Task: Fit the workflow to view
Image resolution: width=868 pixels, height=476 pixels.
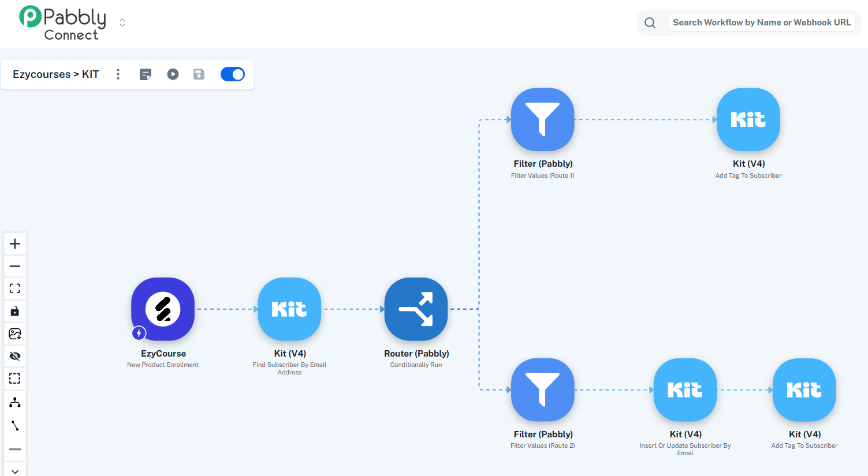Action: click(x=15, y=288)
